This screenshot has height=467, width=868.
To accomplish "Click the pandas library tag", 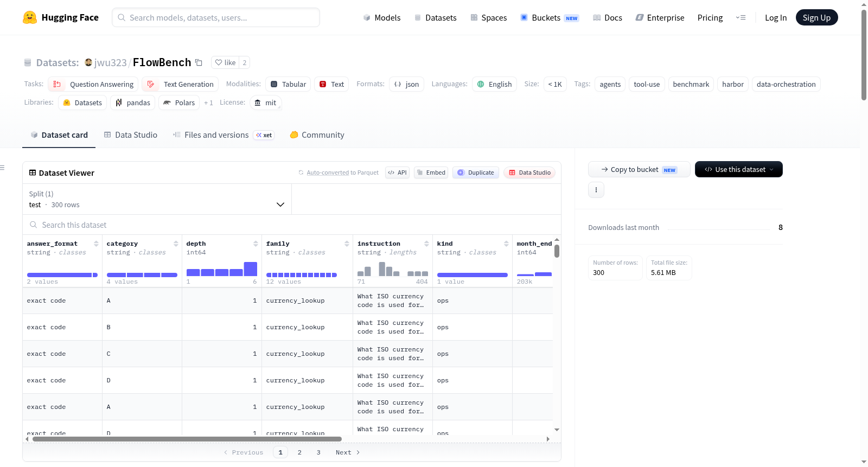I will coord(133,103).
